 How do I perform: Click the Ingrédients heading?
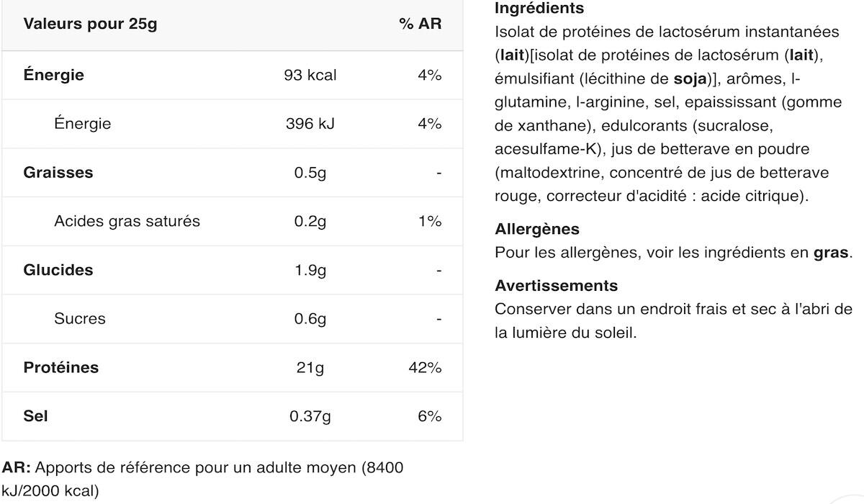pos(539,9)
